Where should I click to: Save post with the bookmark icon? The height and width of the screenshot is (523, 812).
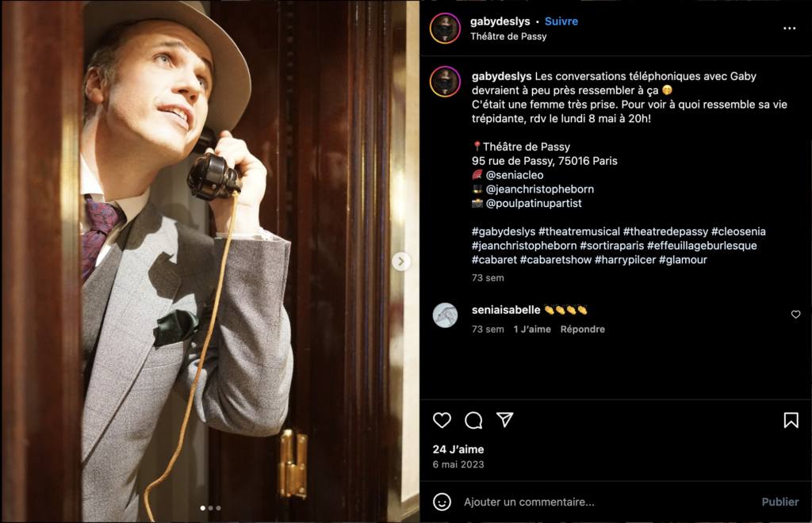click(x=791, y=421)
